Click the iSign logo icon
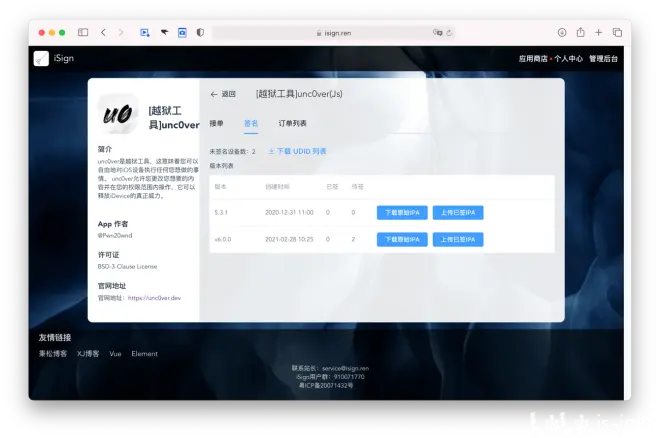Image resolution: width=660 pixels, height=438 pixels. [41, 58]
